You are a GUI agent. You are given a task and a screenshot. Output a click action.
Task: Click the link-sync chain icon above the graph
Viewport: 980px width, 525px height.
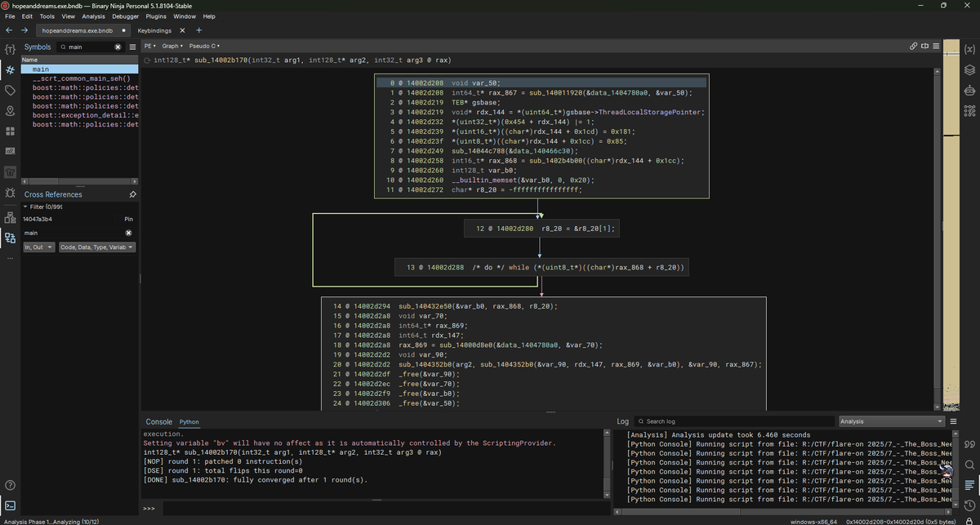[913, 46]
